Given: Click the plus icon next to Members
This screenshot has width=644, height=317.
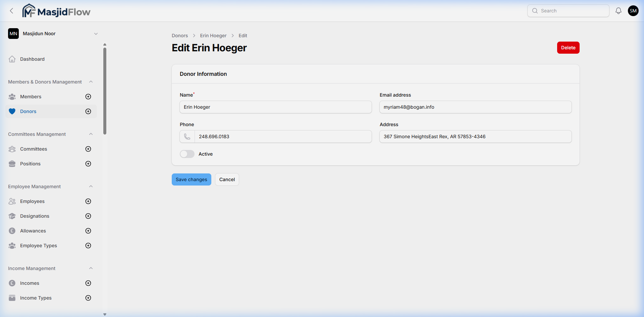Looking at the screenshot, I should (88, 96).
